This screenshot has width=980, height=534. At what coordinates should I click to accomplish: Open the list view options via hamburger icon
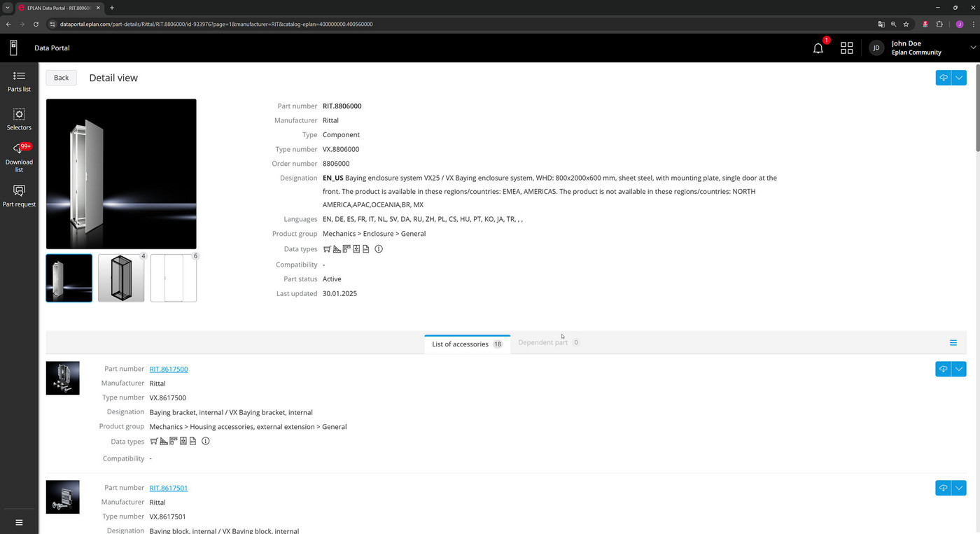[953, 343]
